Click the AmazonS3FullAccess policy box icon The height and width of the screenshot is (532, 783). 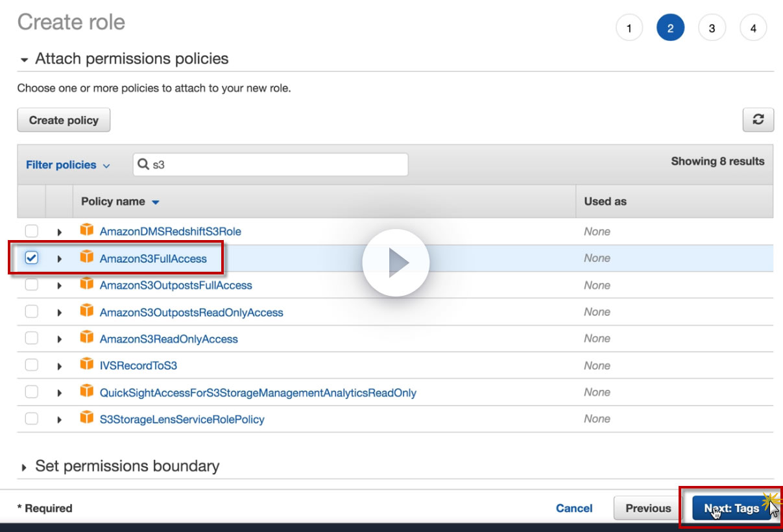pos(87,258)
